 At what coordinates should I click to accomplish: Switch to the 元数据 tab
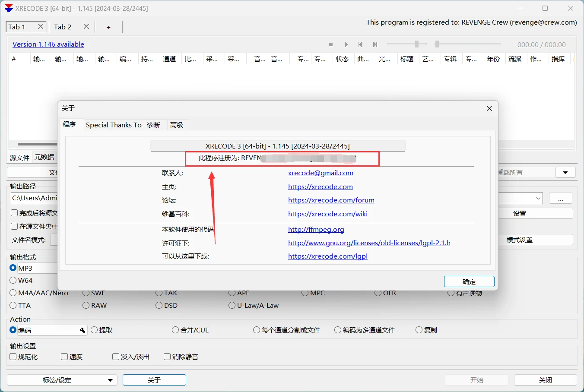pyautogui.click(x=44, y=157)
